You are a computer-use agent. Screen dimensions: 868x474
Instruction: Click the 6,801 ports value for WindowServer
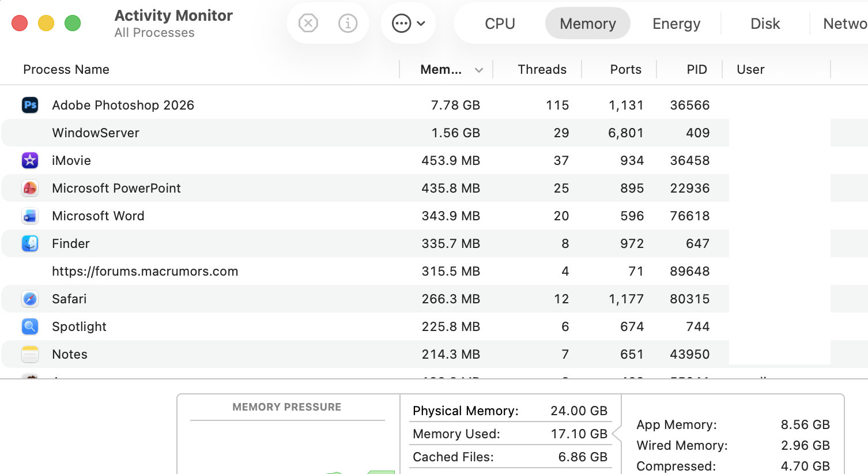[626, 133]
